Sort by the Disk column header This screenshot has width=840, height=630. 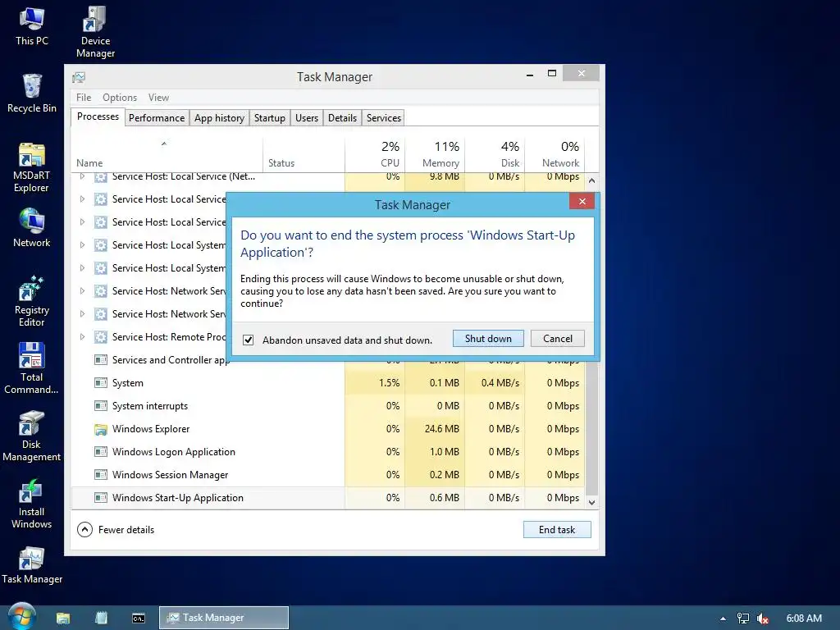coord(495,153)
